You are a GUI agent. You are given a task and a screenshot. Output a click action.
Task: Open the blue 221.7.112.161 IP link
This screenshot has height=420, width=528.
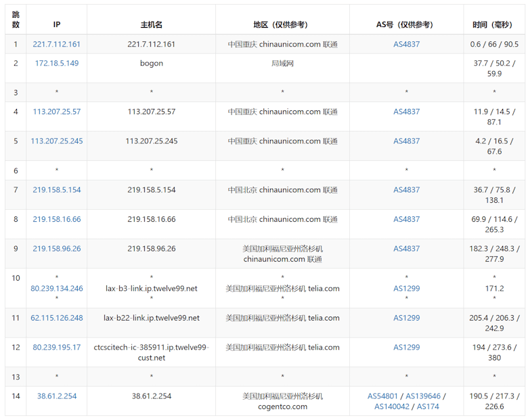pyautogui.click(x=57, y=45)
